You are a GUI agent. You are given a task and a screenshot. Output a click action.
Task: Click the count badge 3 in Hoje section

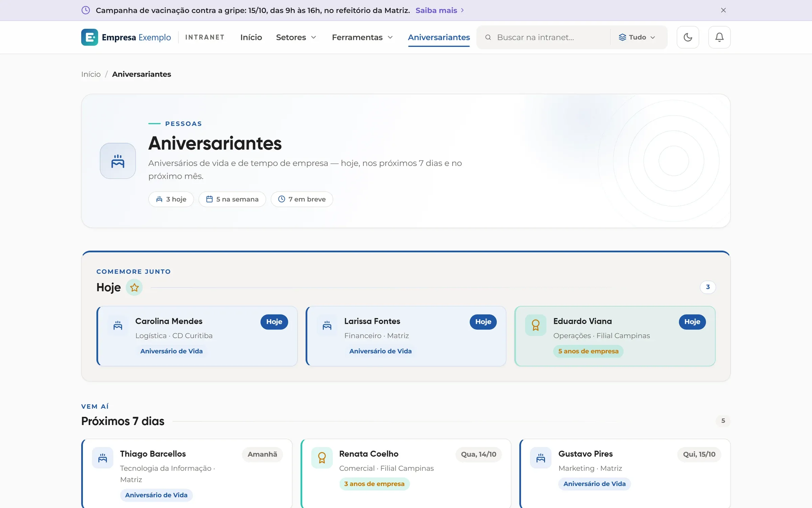pyautogui.click(x=708, y=287)
